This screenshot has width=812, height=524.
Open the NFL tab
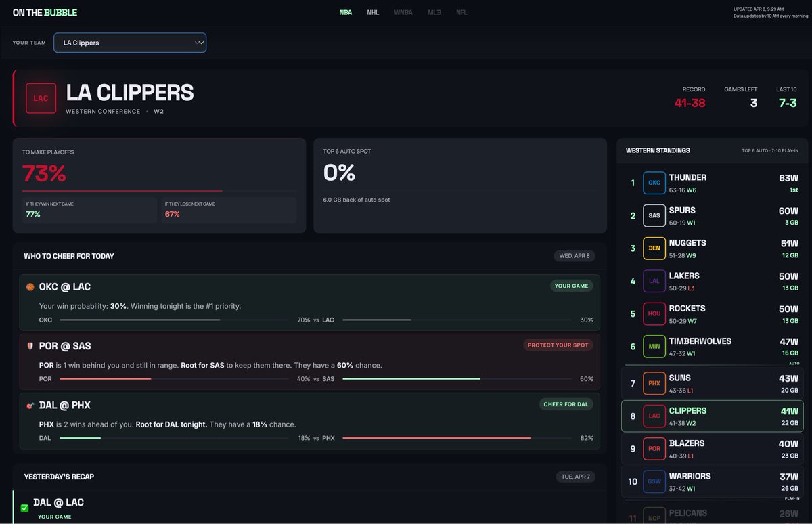coord(461,12)
